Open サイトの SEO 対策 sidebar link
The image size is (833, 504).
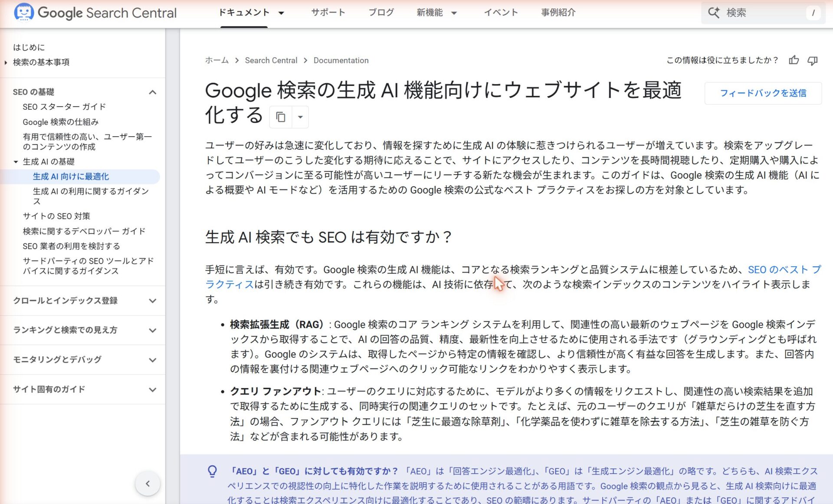coord(56,216)
